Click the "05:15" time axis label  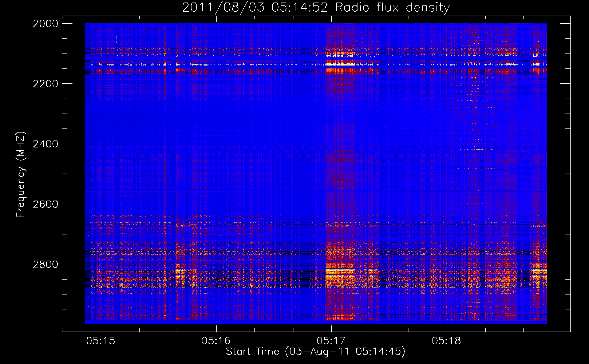pyautogui.click(x=101, y=341)
